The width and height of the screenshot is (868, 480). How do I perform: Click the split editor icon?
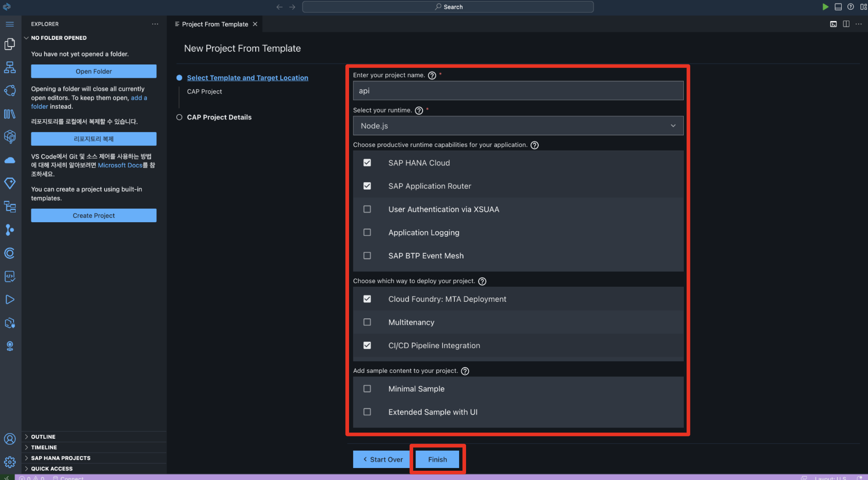point(846,24)
